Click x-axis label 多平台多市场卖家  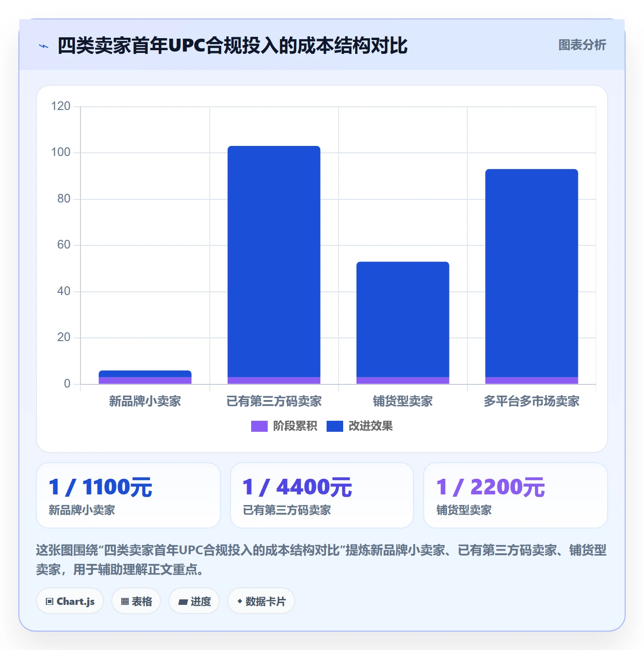point(532,401)
